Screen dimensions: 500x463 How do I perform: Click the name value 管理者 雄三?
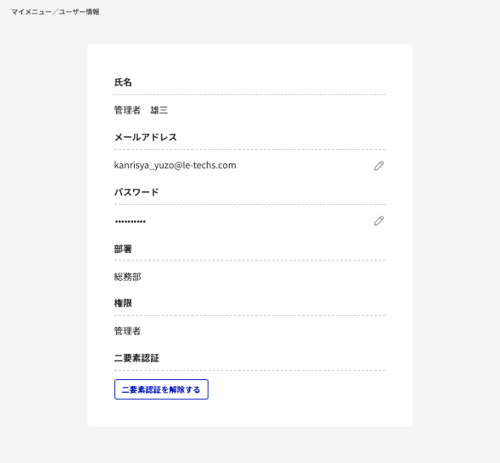tap(141, 110)
